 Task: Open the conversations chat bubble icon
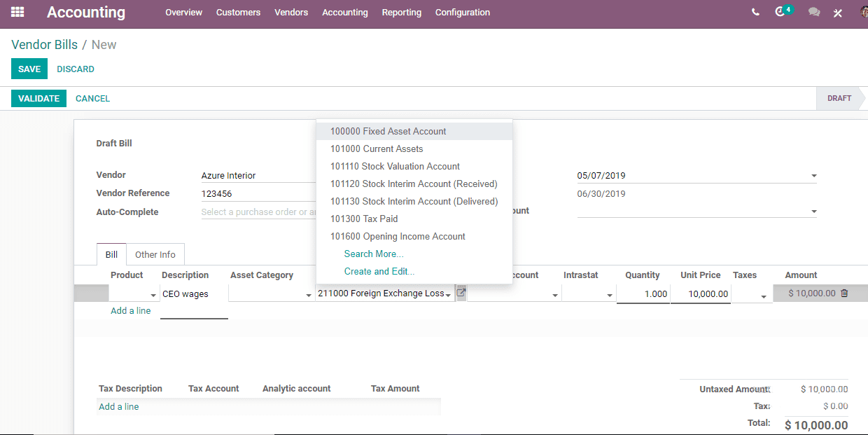[x=813, y=13]
